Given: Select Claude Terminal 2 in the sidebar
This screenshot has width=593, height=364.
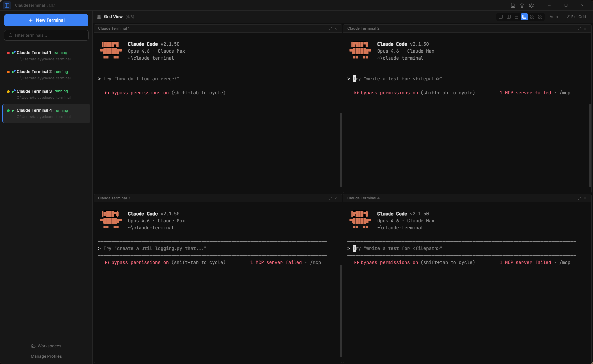Looking at the screenshot, I should pyautogui.click(x=46, y=75).
